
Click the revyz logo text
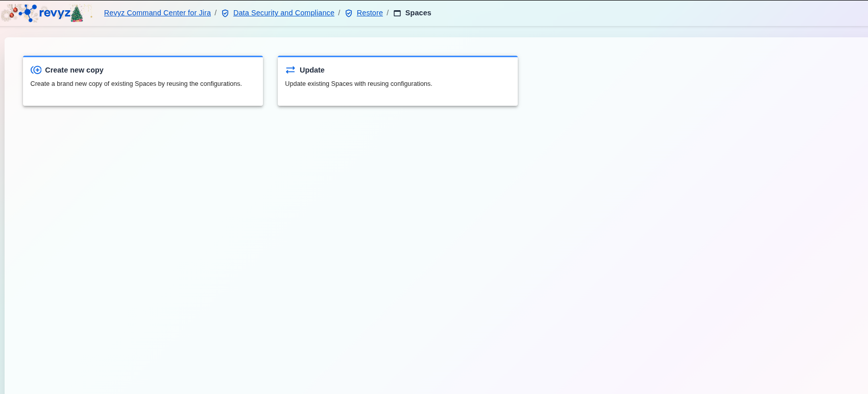point(55,13)
